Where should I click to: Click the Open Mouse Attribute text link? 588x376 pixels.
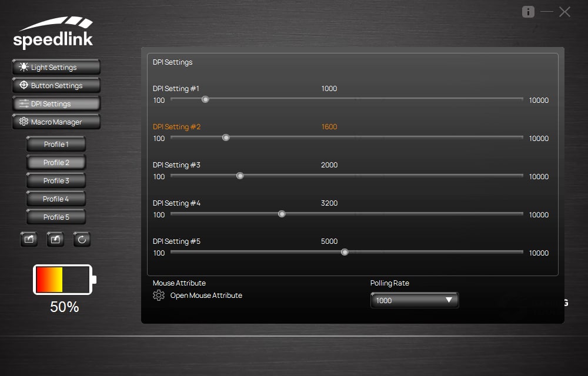pyautogui.click(x=206, y=296)
